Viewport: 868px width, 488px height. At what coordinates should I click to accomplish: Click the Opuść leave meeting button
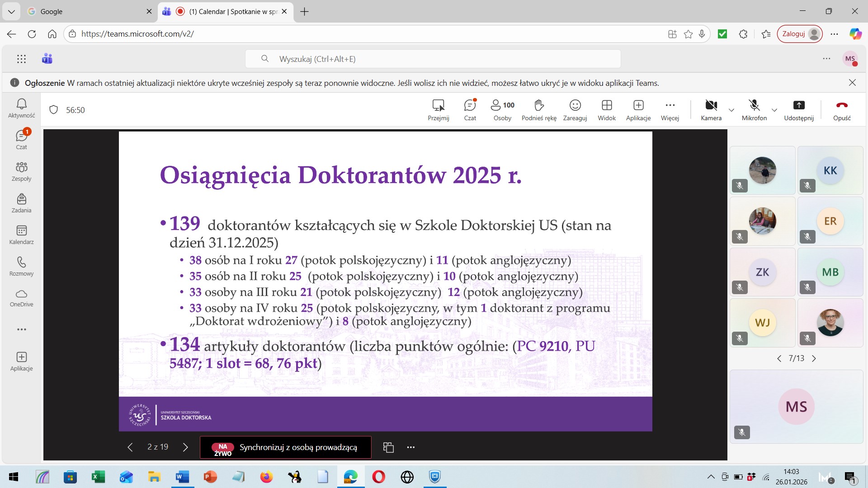pyautogui.click(x=841, y=110)
